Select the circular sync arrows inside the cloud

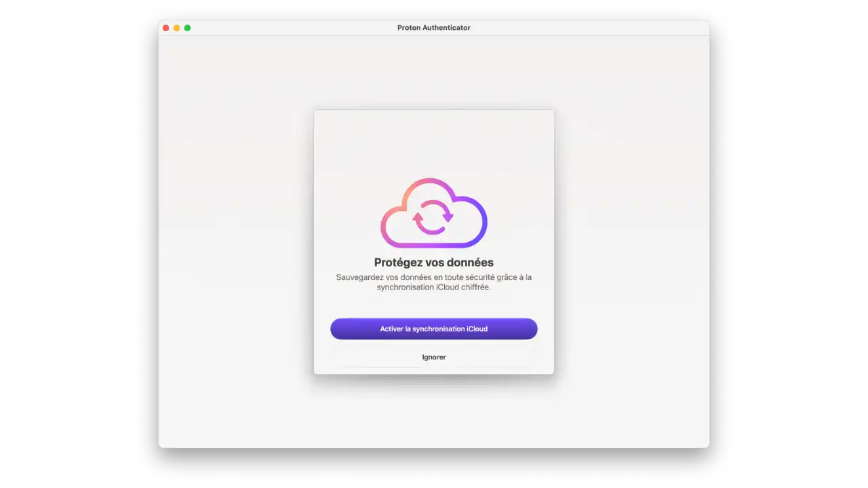point(433,216)
